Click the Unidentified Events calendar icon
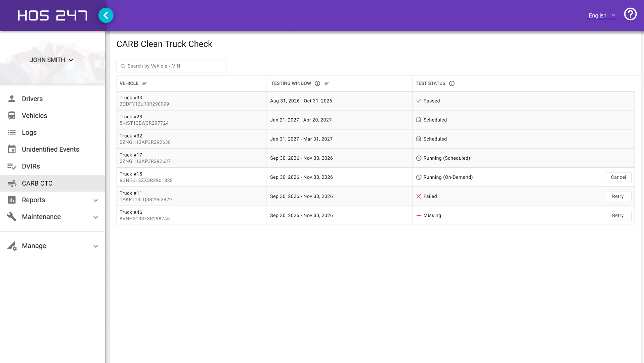 coord(12,149)
